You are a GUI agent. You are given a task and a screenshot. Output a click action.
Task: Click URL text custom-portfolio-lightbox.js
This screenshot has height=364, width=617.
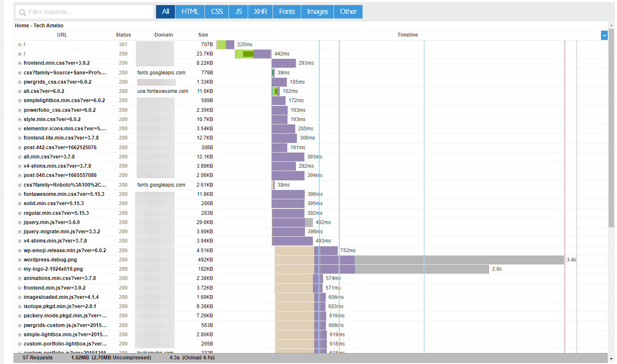(65, 344)
